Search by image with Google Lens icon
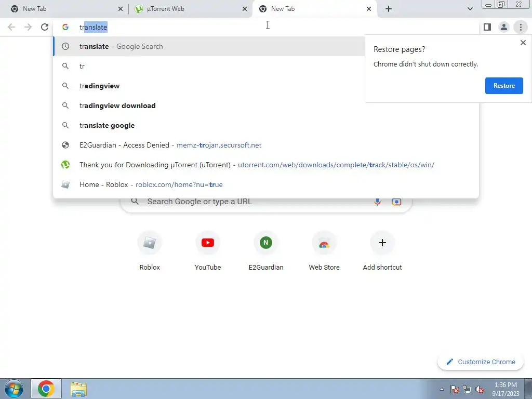This screenshot has width=532, height=399. pyautogui.click(x=396, y=202)
